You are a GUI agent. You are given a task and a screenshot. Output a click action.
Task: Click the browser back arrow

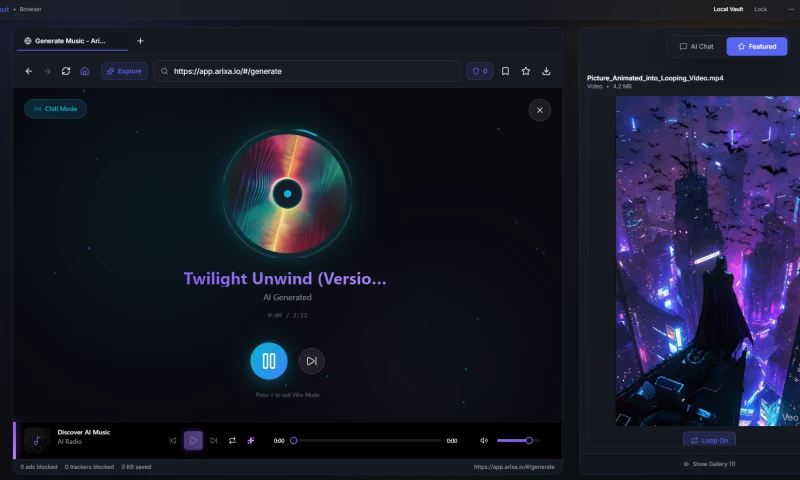pos(28,71)
